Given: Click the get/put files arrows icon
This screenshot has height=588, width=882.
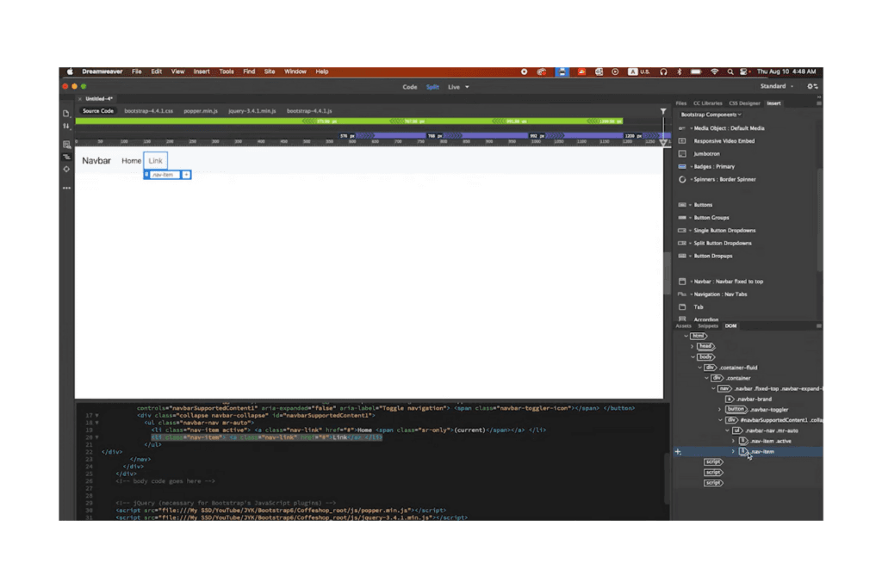Looking at the screenshot, I should (x=66, y=127).
